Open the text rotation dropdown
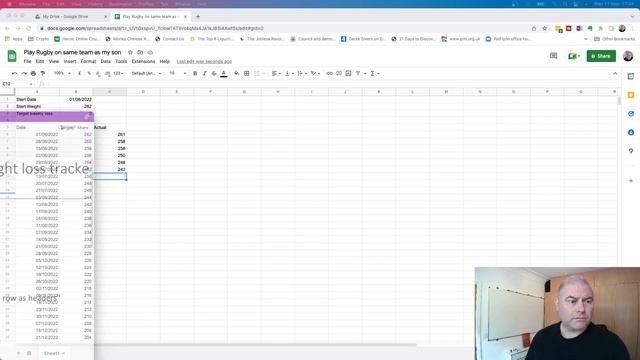 315,73
